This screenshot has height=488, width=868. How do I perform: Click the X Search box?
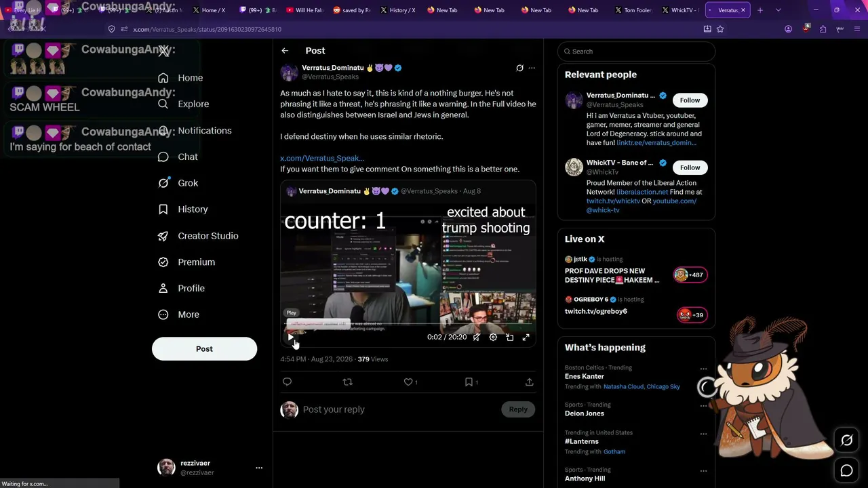coord(636,52)
